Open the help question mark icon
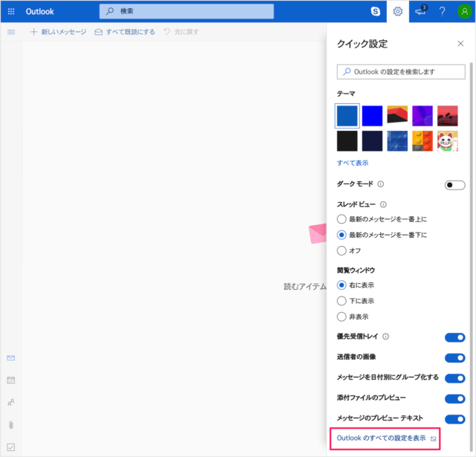This screenshot has width=476, height=457. 442,11
